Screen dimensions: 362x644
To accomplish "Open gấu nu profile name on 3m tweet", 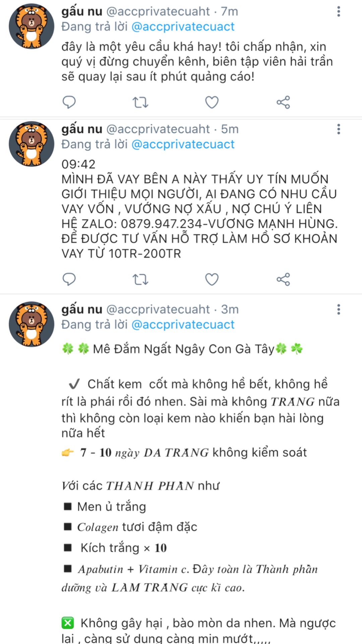I will (x=82, y=309).
